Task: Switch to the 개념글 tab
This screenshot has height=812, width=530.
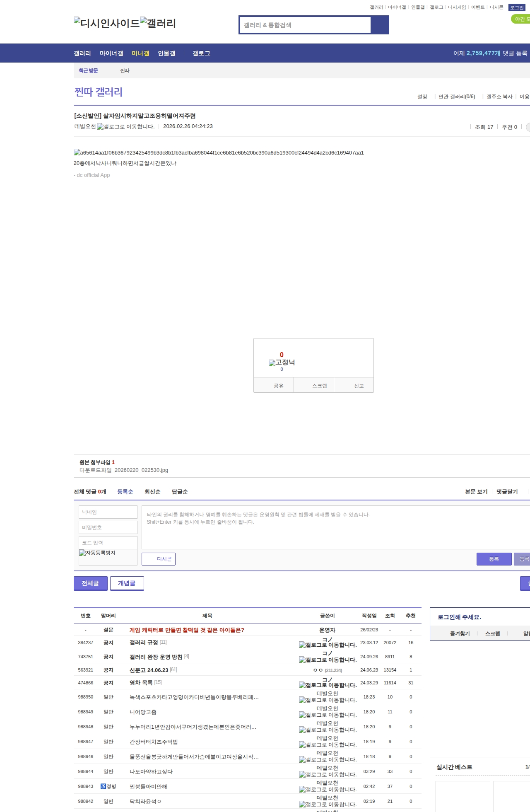Action: pos(127,583)
